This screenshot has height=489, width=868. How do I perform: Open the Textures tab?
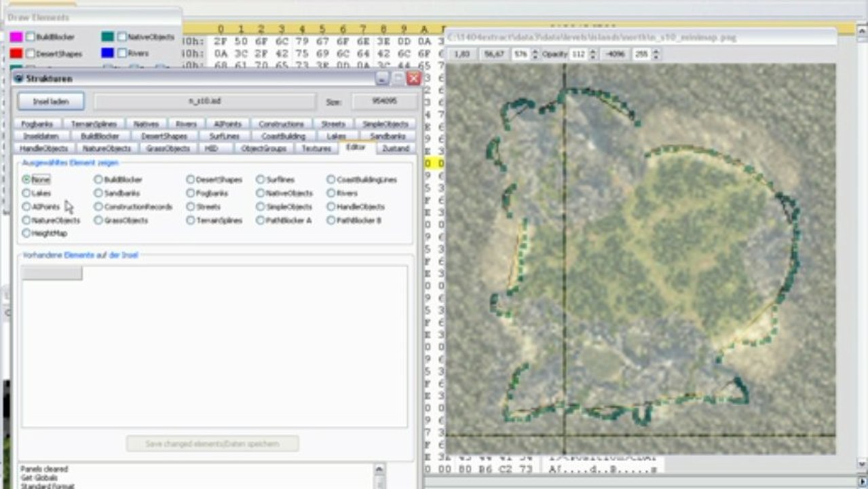(x=316, y=148)
